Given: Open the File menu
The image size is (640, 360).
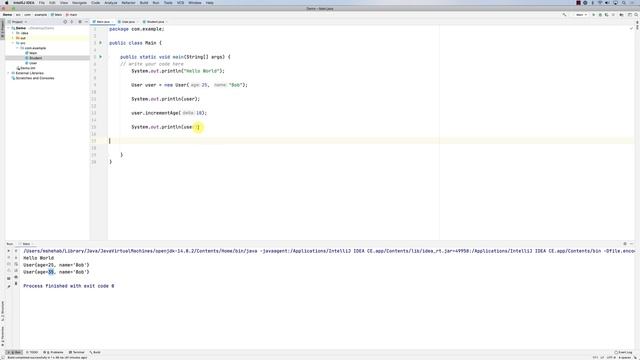Looking at the screenshot, I should (42, 3).
